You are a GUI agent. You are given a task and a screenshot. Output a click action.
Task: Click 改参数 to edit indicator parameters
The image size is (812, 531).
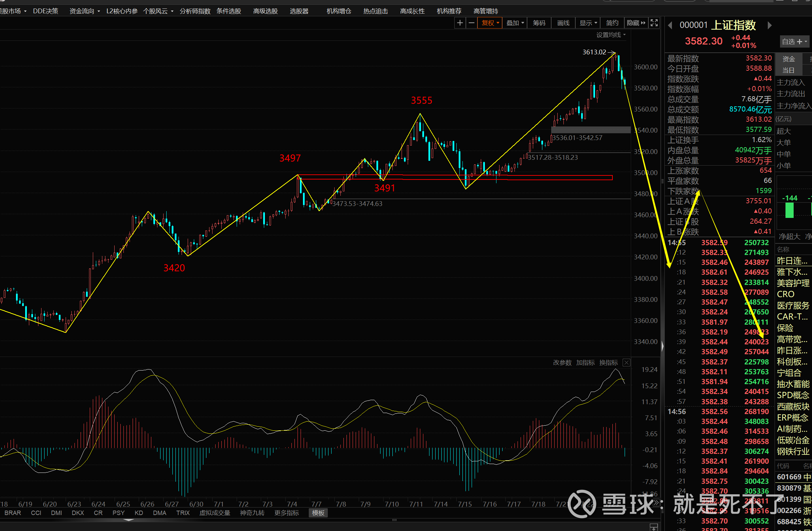click(x=562, y=362)
